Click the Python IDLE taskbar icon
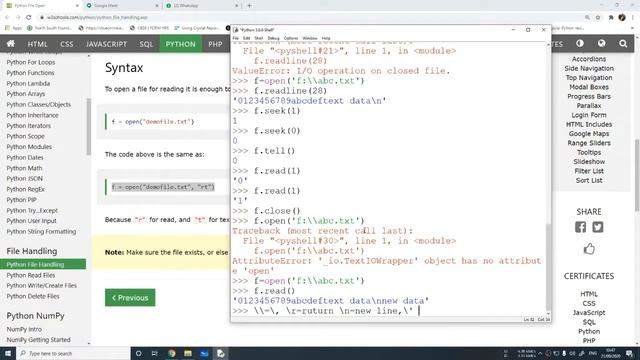Screen dimensions: 640x360 click(220, 353)
